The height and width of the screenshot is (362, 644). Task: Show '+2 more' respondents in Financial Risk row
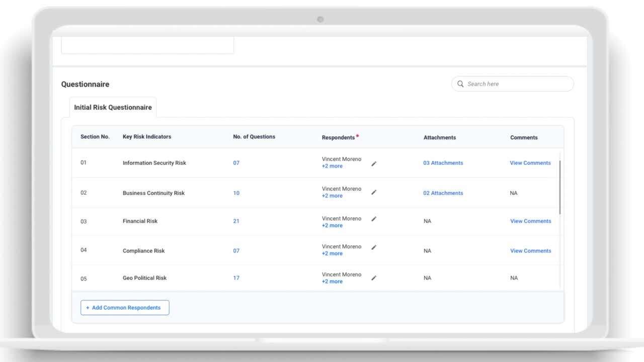click(332, 226)
